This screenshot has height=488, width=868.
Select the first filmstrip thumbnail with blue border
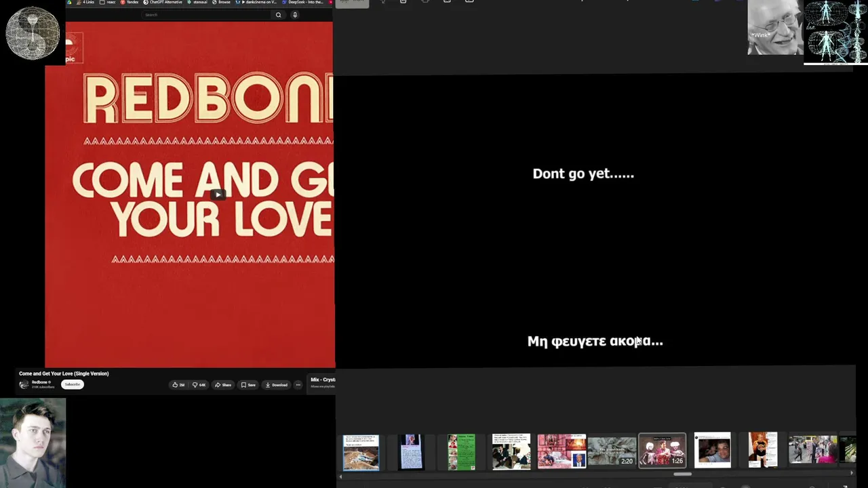[x=361, y=452]
